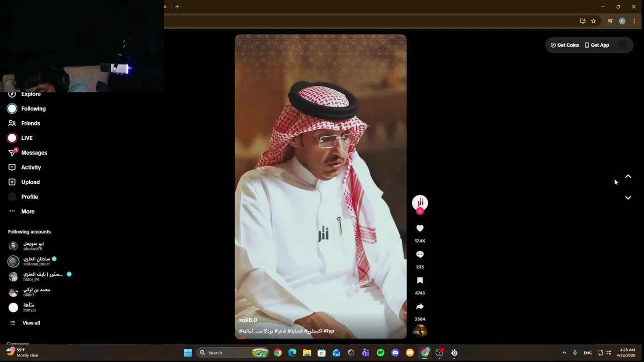The width and height of the screenshot is (644, 362).
Task: Open a new browser tab with plus
Action: coord(177,7)
